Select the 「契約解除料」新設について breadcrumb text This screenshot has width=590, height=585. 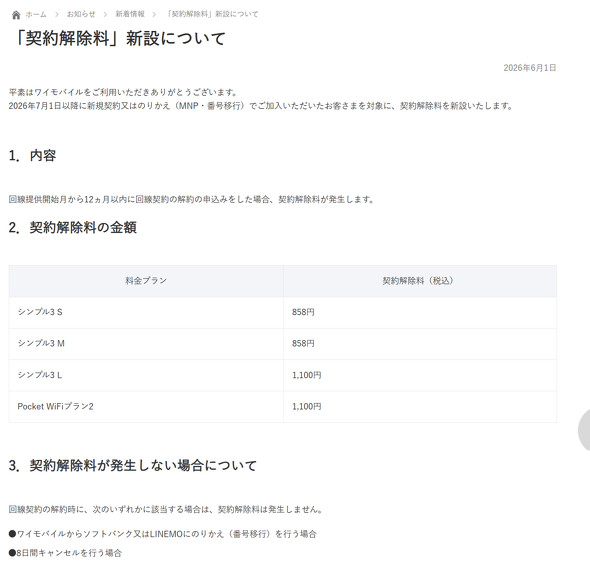pos(213,14)
